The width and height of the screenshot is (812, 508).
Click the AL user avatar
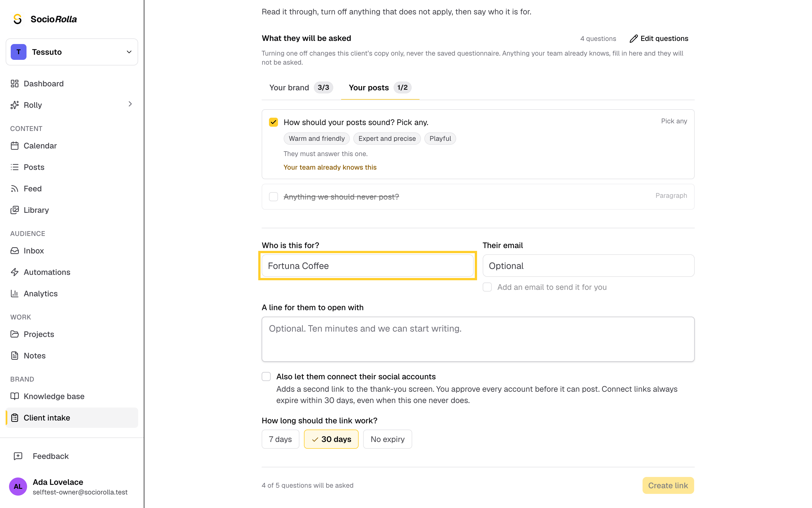[18, 486]
